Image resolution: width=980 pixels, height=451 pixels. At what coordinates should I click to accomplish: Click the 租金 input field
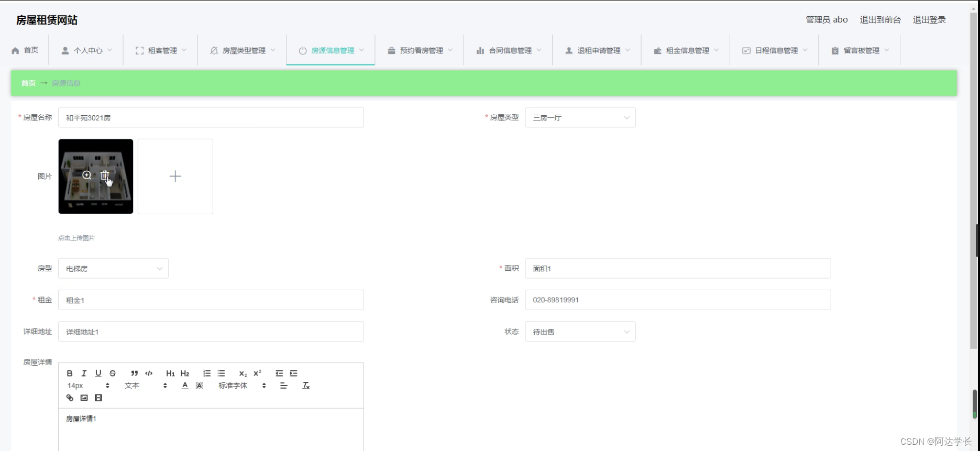[x=211, y=300]
